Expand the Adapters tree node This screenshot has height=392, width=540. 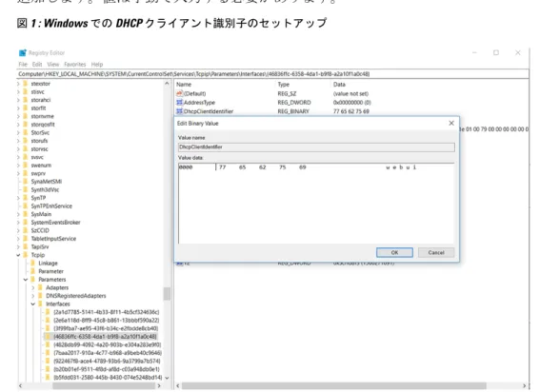pyautogui.click(x=33, y=287)
